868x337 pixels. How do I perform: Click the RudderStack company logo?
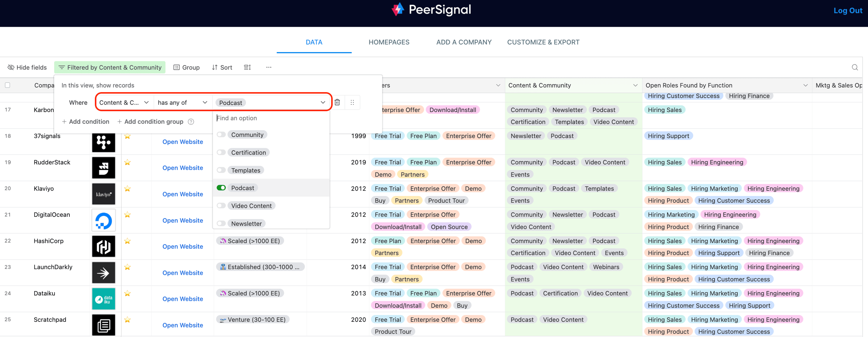click(x=103, y=168)
